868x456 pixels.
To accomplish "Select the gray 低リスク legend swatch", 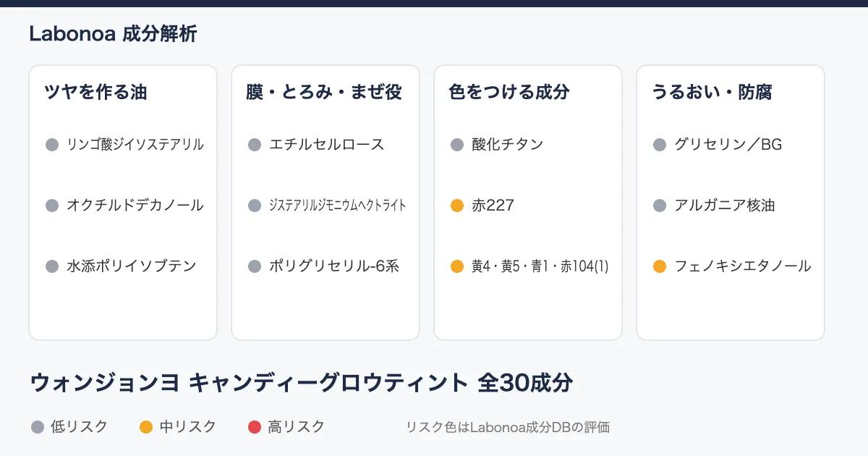I will pos(38,427).
